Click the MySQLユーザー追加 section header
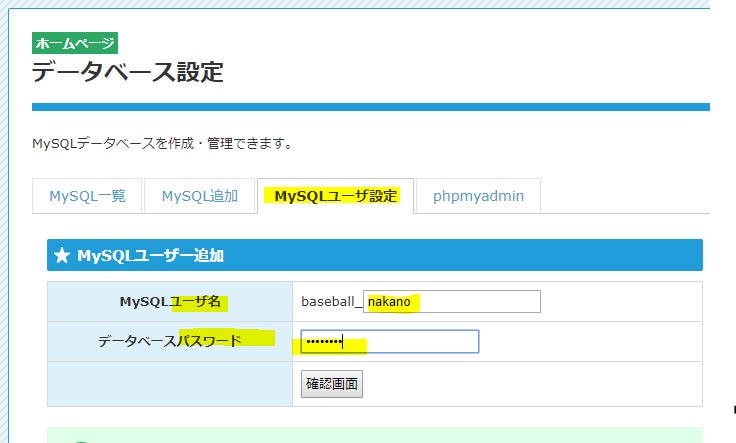 coord(375,255)
